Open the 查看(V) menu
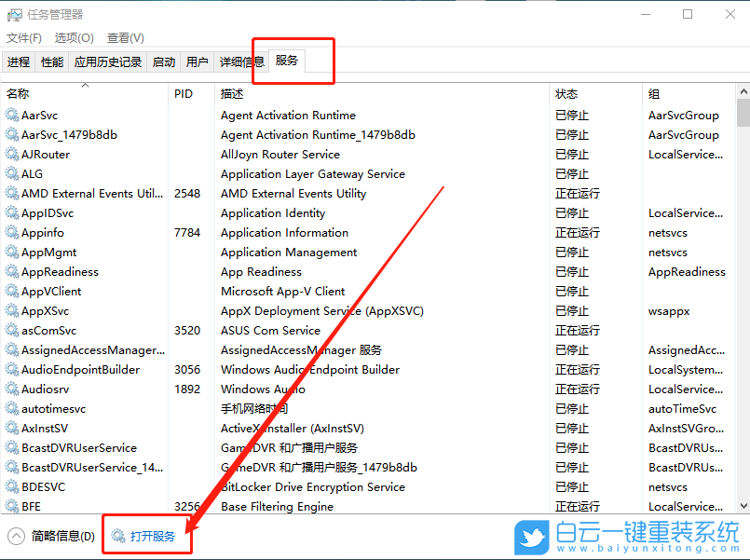This screenshot has width=750, height=560. (126, 38)
